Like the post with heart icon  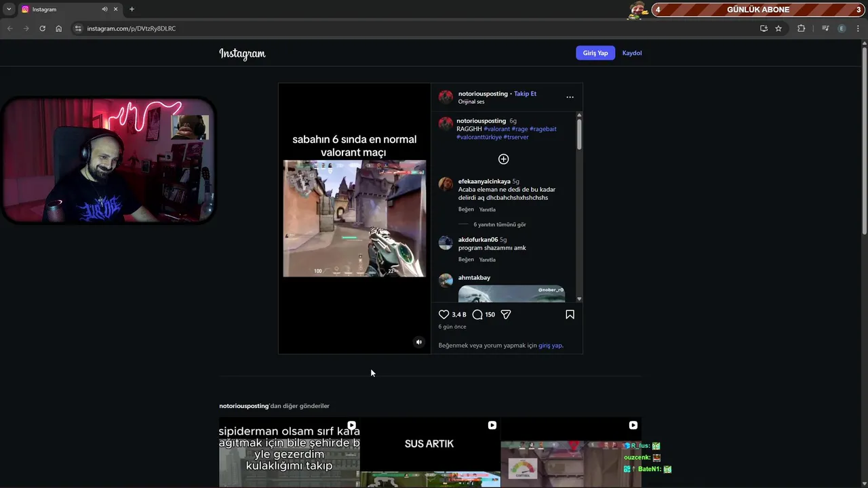pyautogui.click(x=443, y=314)
